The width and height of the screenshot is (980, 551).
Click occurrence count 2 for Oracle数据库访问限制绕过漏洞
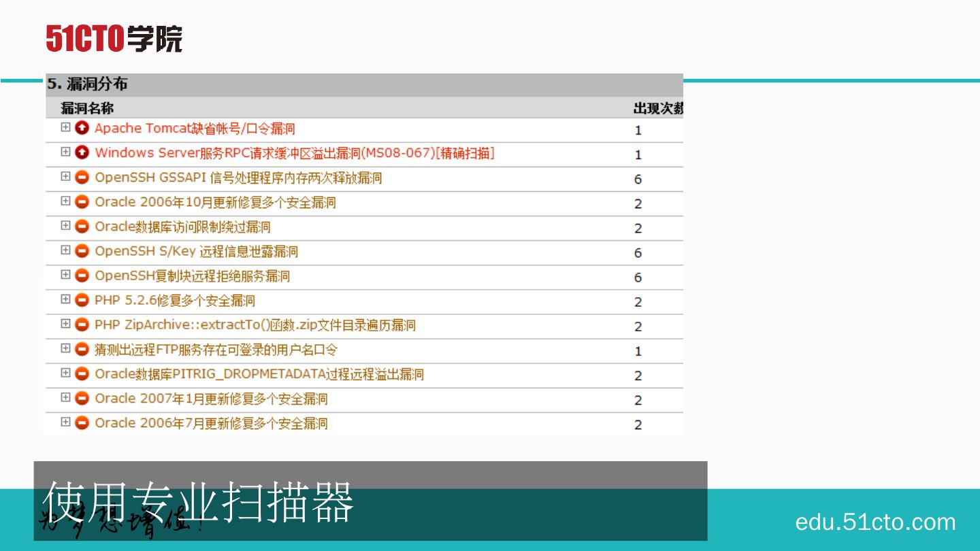click(638, 228)
